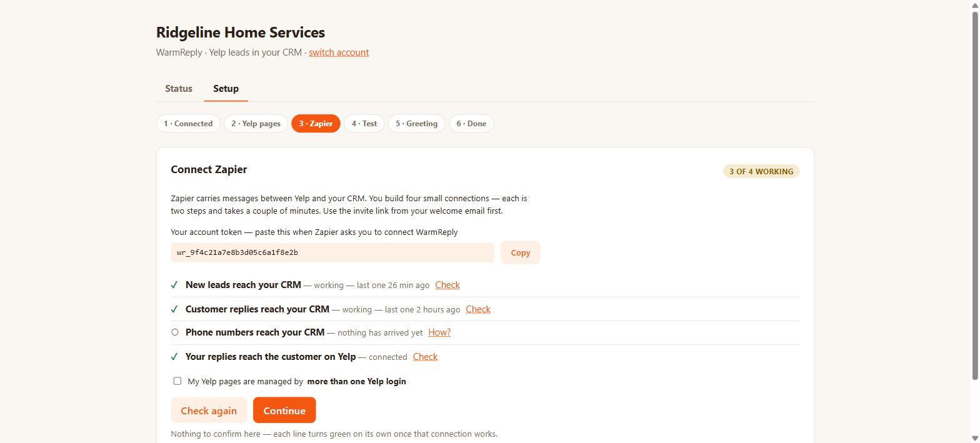The width and height of the screenshot is (980, 443).
Task: Click the account token field
Action: [x=332, y=252]
